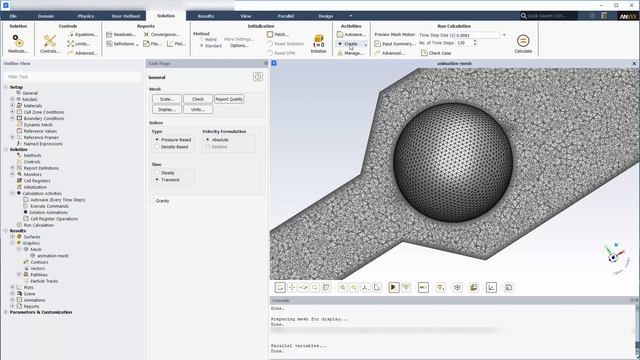Viewport: 640px width, 360px height.
Task: Open report File settings
Action: [x=152, y=44]
